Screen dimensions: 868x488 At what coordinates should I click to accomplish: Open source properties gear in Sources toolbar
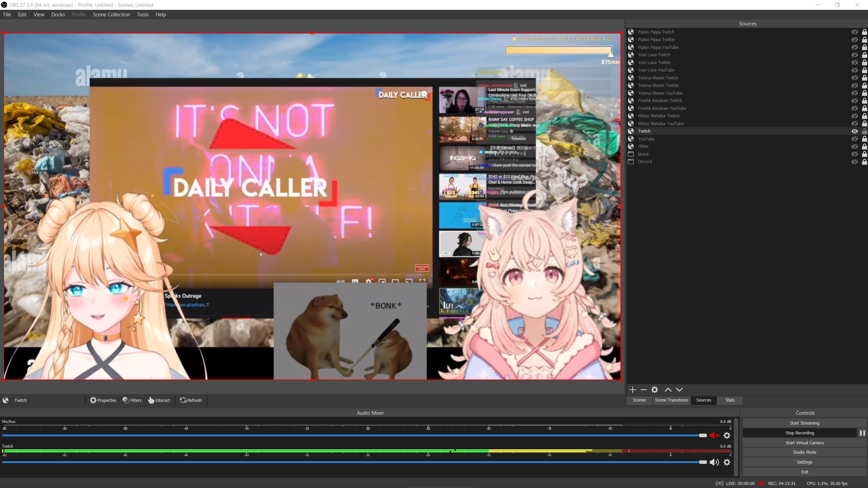pos(655,390)
